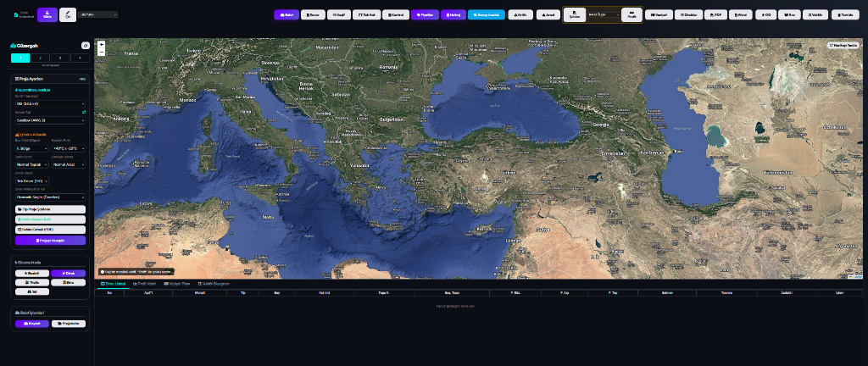Click the icon button beside Güzergah title
The image size is (868, 366).
85,45
